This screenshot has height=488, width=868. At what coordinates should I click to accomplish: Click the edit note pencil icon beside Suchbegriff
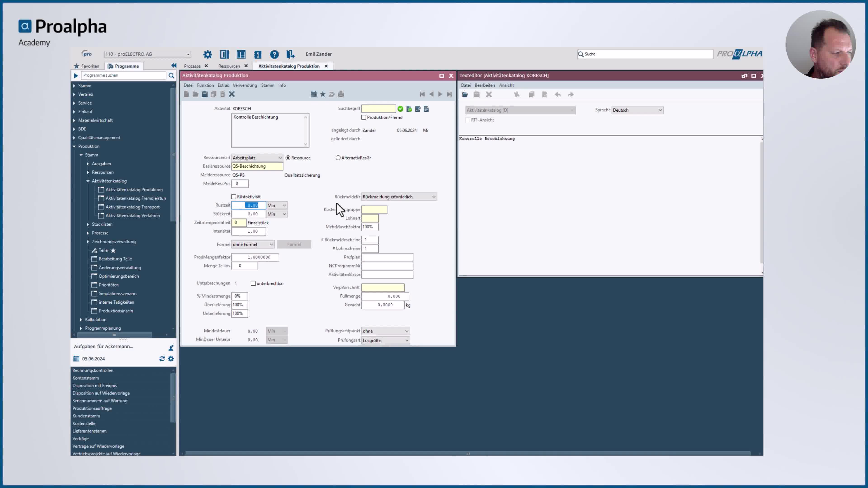418,109
